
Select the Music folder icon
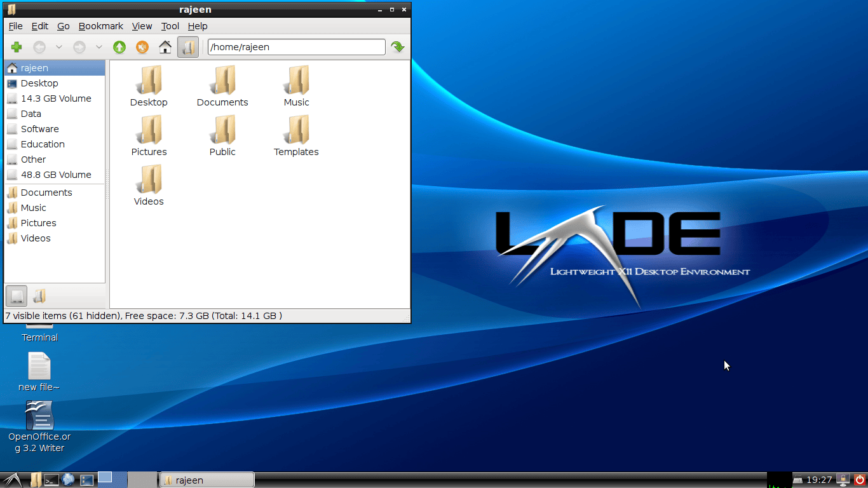click(x=297, y=86)
